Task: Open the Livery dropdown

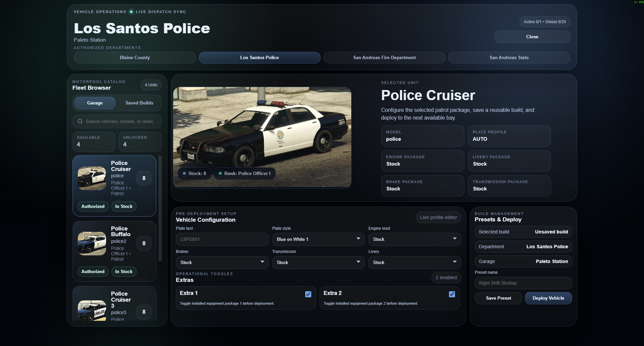Action: (x=415, y=262)
